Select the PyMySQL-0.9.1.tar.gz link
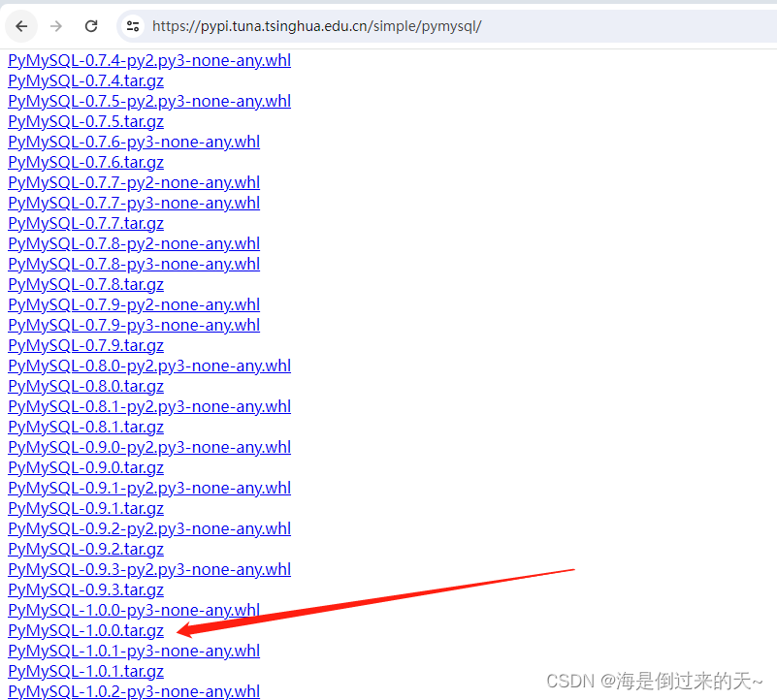 point(85,508)
